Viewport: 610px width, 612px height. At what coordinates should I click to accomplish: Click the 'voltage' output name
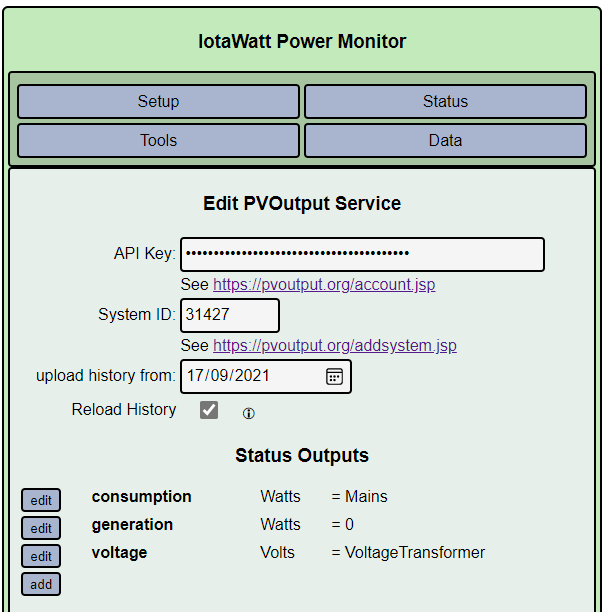[x=119, y=553]
